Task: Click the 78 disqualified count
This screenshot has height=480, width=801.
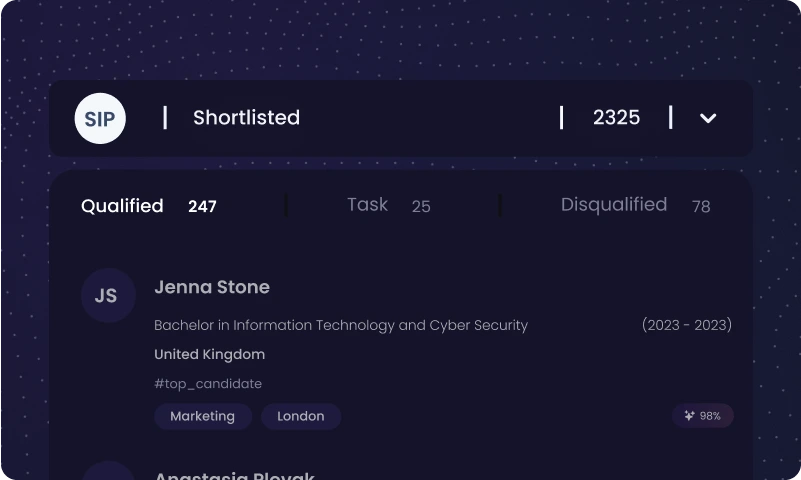Action: pos(701,206)
